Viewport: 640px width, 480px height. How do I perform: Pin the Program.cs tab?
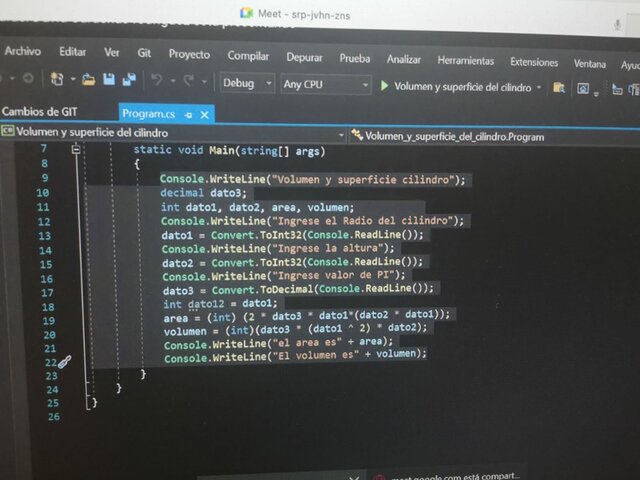188,115
